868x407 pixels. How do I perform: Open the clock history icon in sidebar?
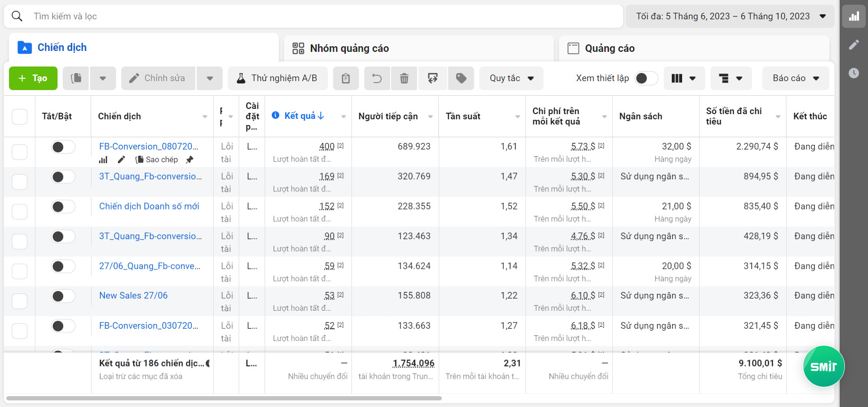tap(854, 73)
